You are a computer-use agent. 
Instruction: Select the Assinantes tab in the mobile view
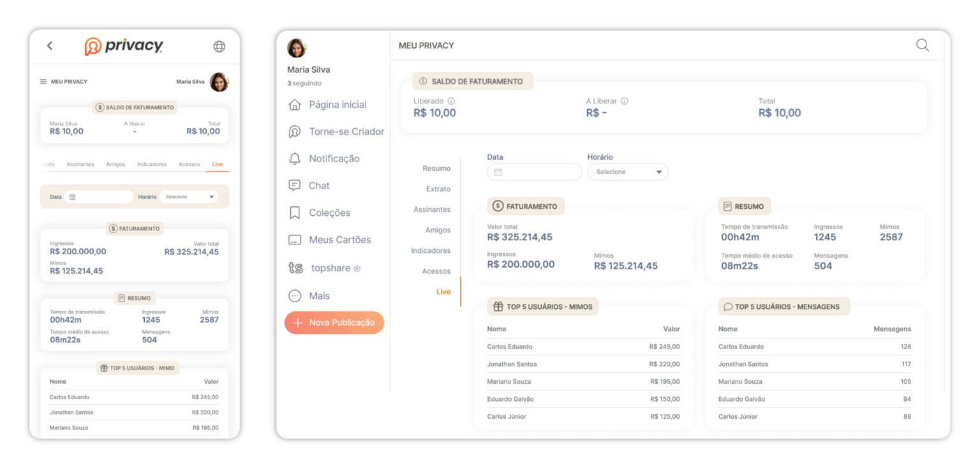tap(80, 164)
